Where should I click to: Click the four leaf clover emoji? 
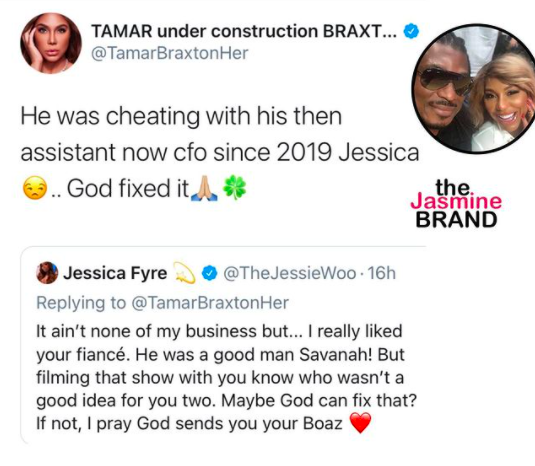pos(234,187)
